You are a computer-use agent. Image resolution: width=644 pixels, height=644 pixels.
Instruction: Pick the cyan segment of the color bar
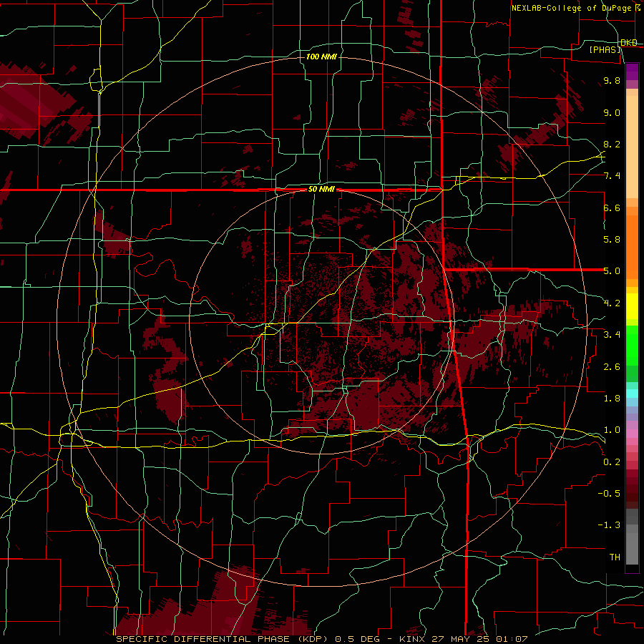click(632, 394)
